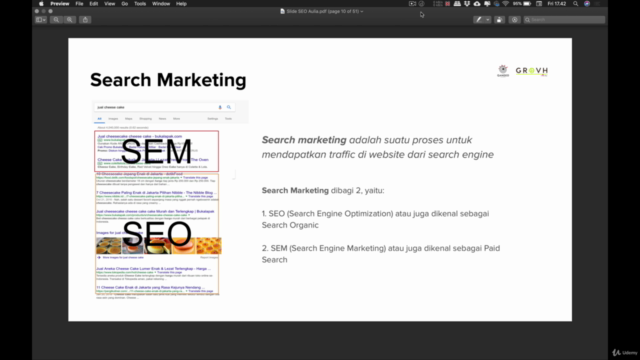Image resolution: width=640 pixels, height=360 pixels.
Task: Click the GROVH logo on the slide
Action: [x=531, y=71]
